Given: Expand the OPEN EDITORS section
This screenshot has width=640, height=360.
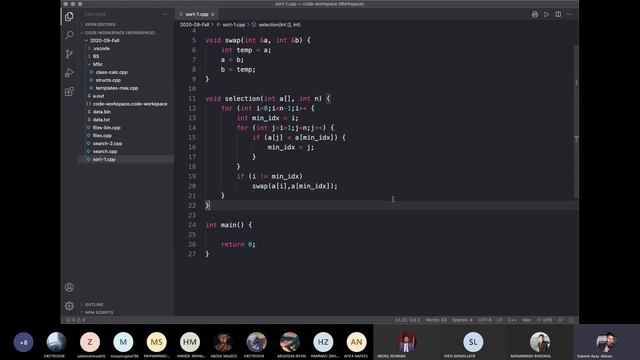Looking at the screenshot, I should click(126, 24).
